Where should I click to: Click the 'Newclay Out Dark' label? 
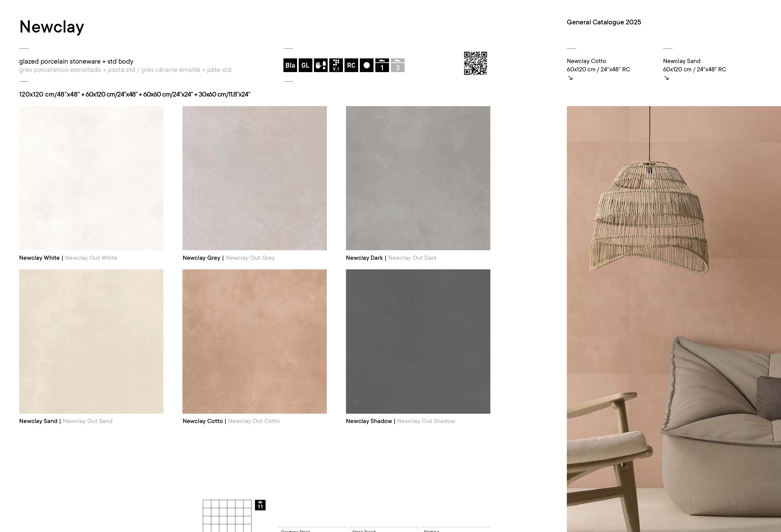click(412, 258)
